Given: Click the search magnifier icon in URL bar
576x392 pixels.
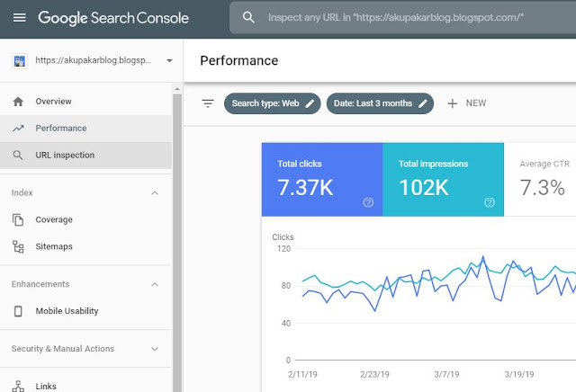Looking at the screenshot, I should 248,17.
